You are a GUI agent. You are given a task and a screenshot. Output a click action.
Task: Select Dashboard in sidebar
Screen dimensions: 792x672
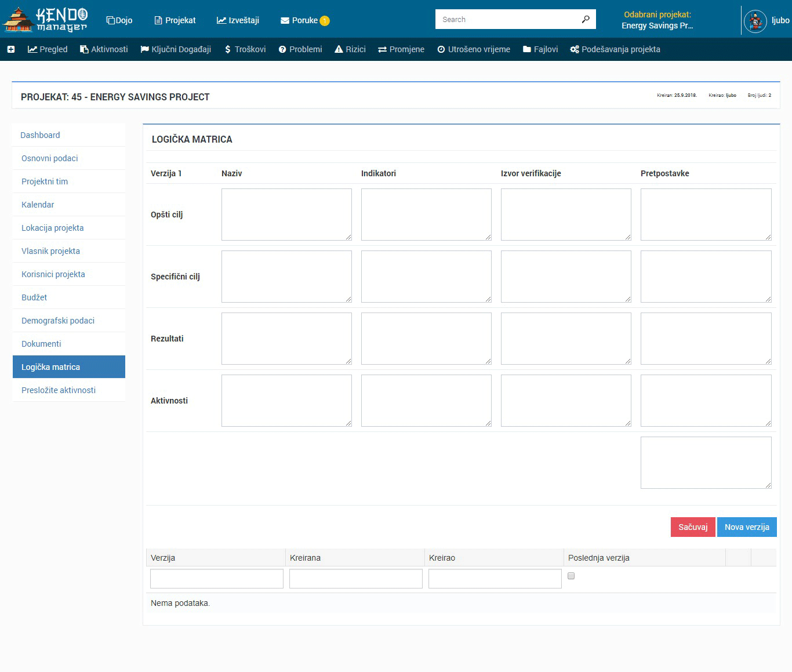[69, 135]
